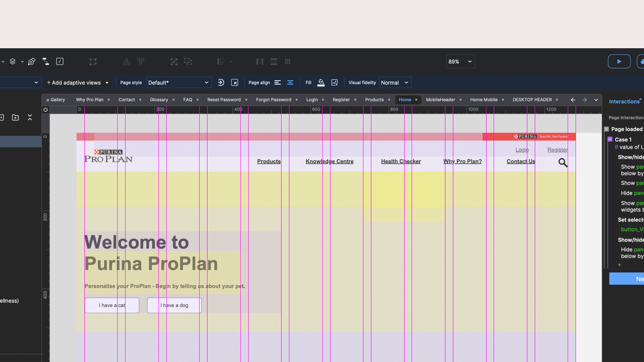
Task: Add action with plus below Case 1
Action: 619,265
